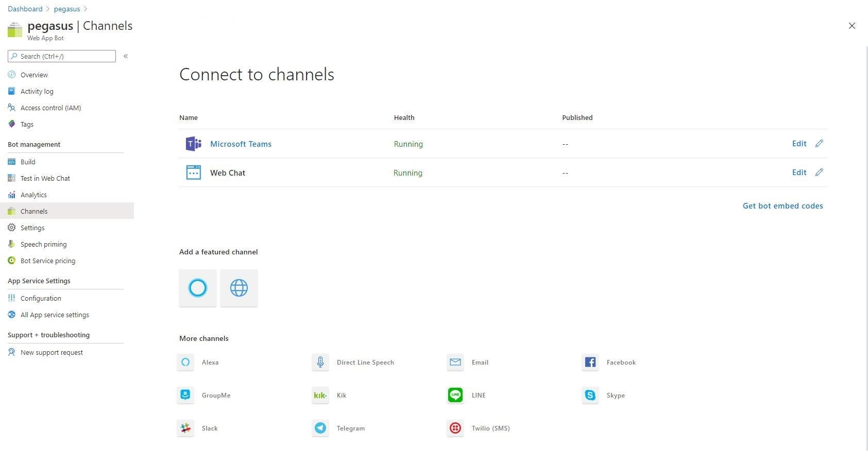Click Get bot embed codes
This screenshot has height=465, width=868.
click(782, 206)
